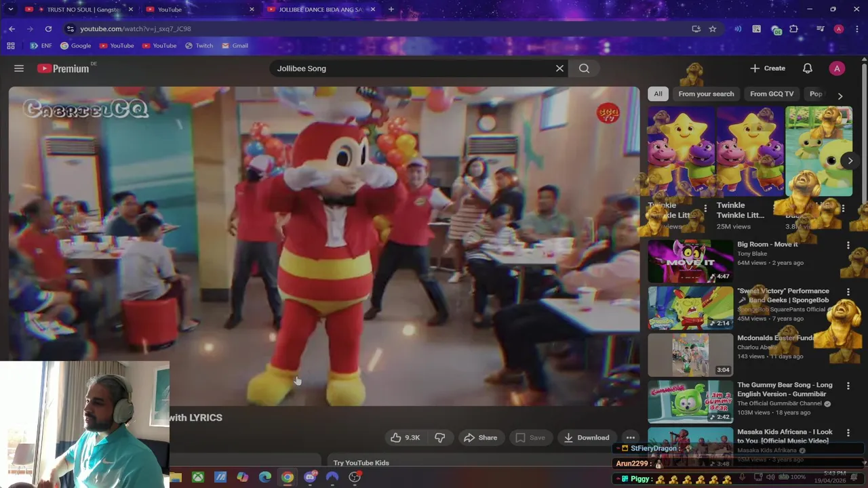This screenshot has width=868, height=488.
Task: Reload the page in Chrome
Action: (48, 29)
